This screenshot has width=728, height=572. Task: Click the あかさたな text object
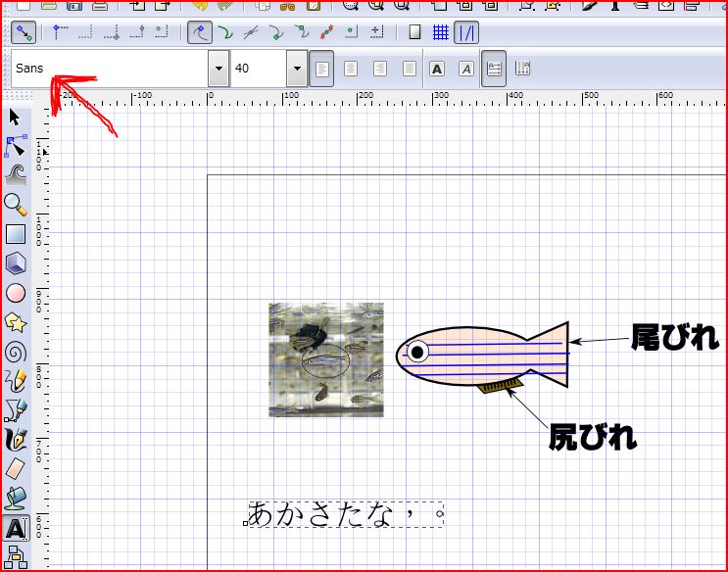[x=346, y=514]
